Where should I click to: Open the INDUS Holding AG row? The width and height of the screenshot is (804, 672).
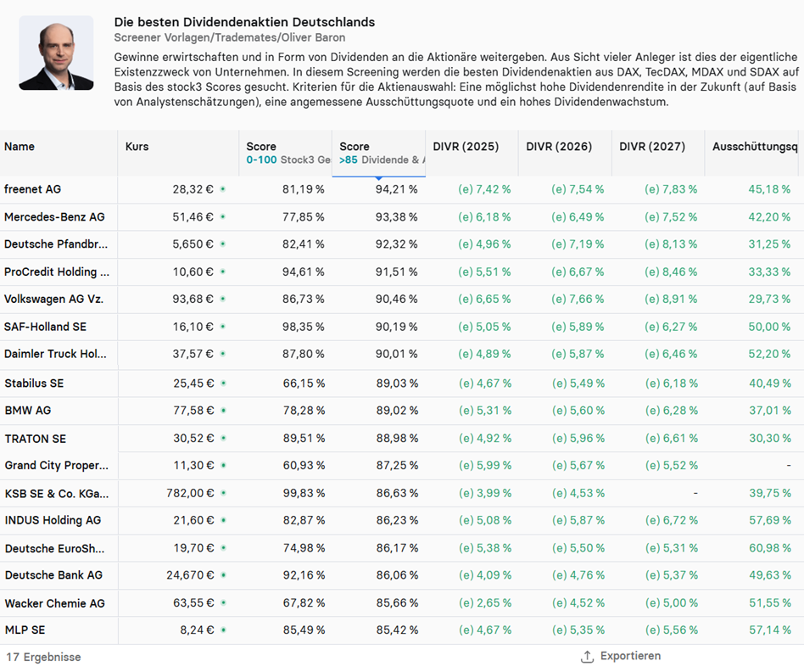[402, 520]
